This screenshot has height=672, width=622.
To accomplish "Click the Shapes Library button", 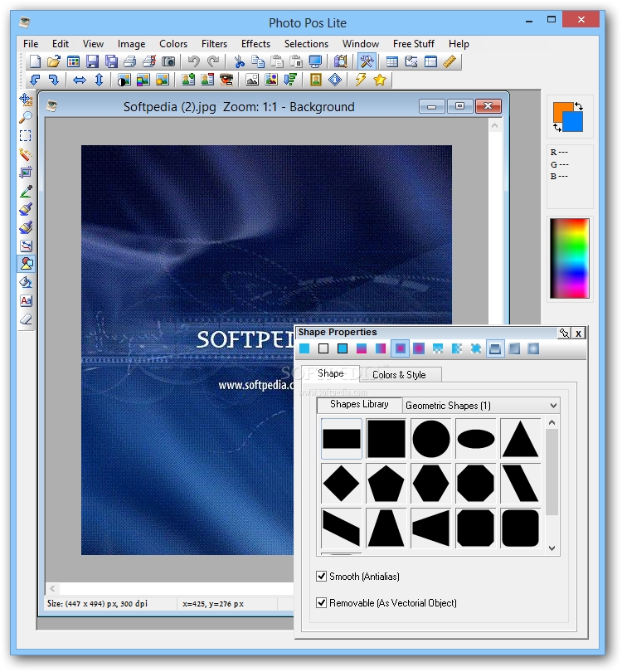I will click(359, 405).
